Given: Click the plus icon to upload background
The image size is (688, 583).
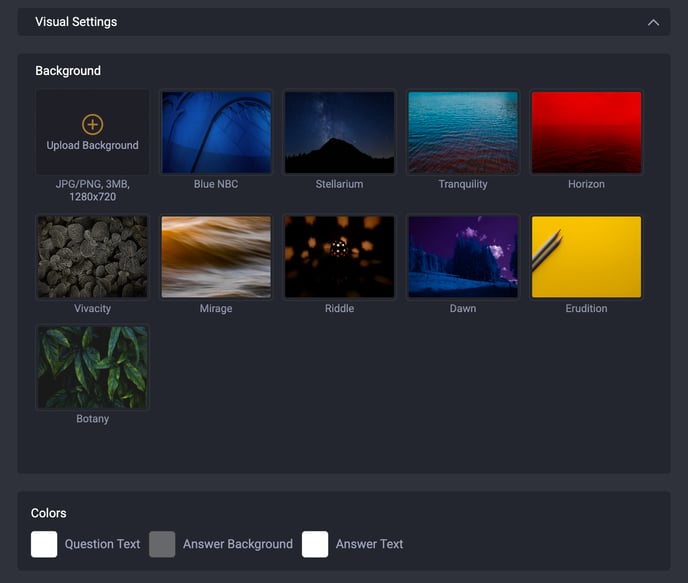Looking at the screenshot, I should pos(92,124).
